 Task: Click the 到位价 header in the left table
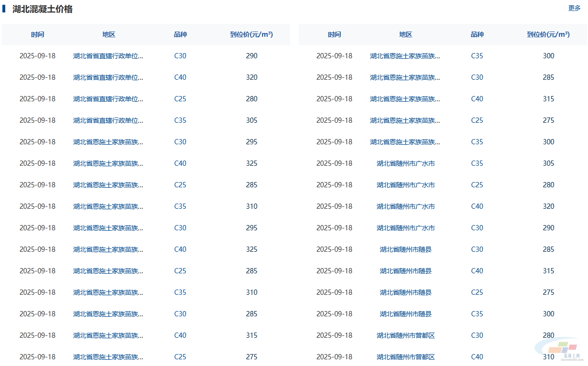click(x=251, y=34)
